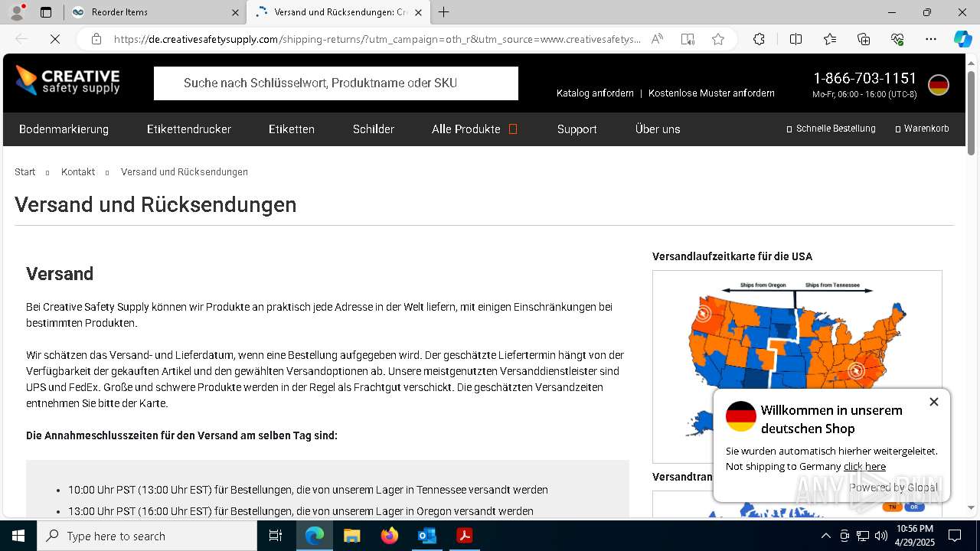The width and height of the screenshot is (980, 551).
Task: Launch Firefox from taskbar
Action: [390, 536]
